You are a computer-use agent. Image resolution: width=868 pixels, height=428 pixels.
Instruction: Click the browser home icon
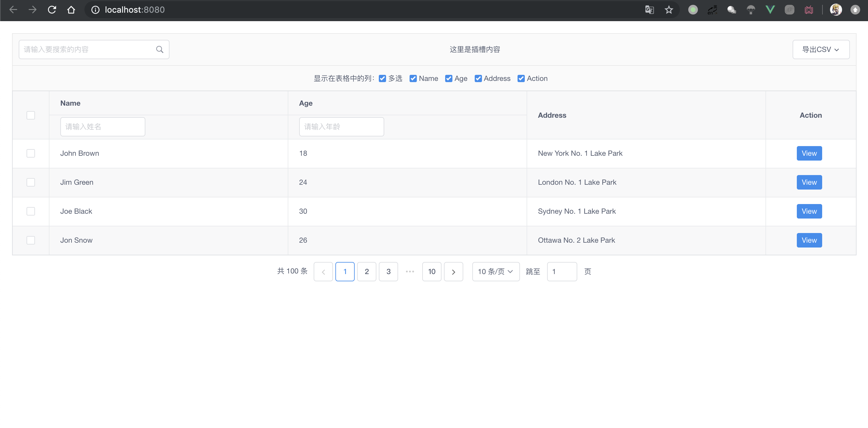click(x=71, y=10)
